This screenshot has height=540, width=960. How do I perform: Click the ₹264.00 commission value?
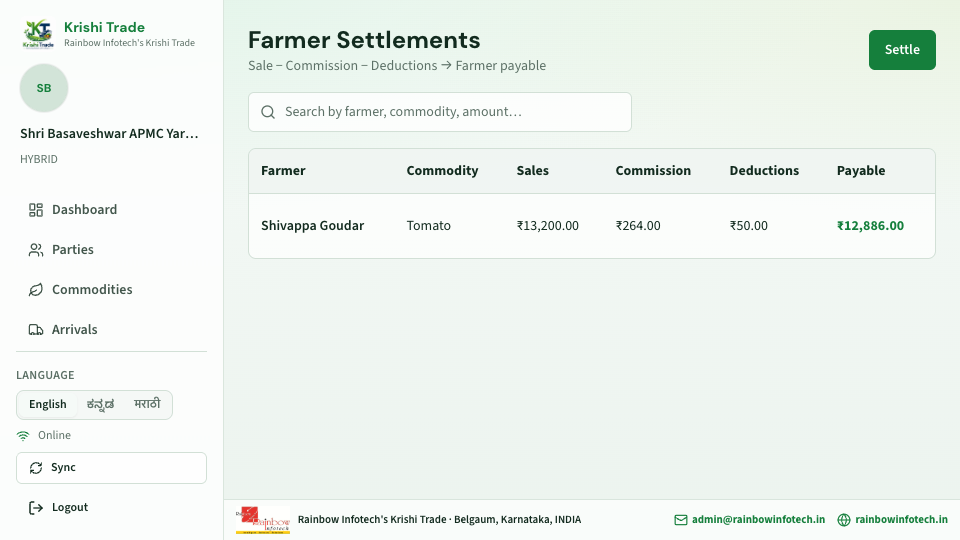(x=638, y=226)
